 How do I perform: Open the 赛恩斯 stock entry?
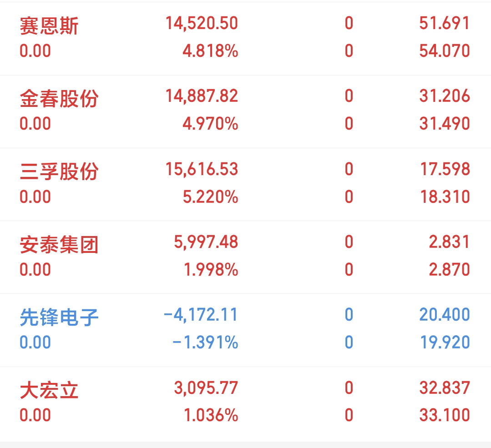246,39
